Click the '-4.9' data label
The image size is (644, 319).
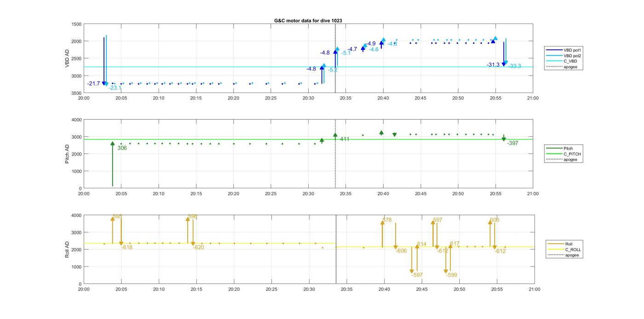pyautogui.click(x=371, y=44)
